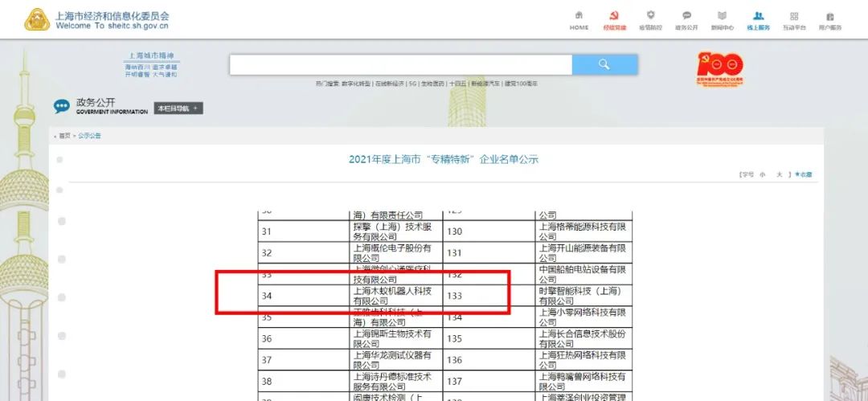This screenshot has height=401, width=868.
Task: Click hot search term 在线新经济
Action: (x=391, y=84)
